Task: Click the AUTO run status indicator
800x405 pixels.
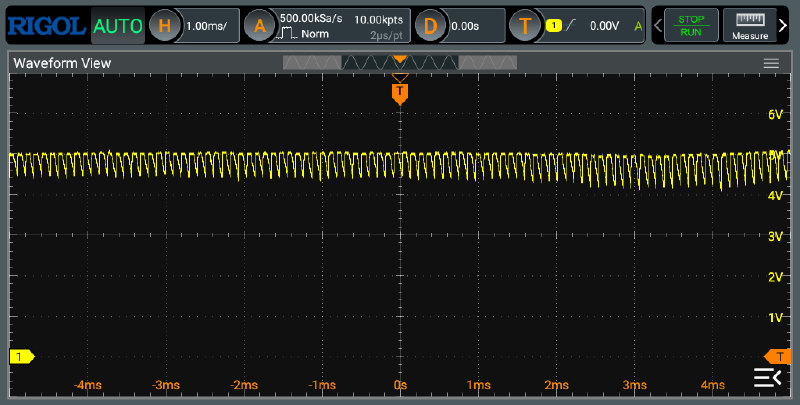Action: [118, 26]
